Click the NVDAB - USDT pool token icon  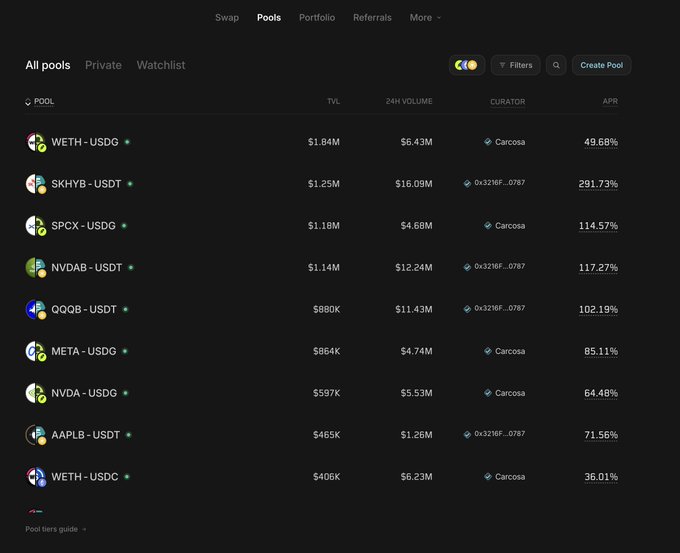click(x=36, y=268)
